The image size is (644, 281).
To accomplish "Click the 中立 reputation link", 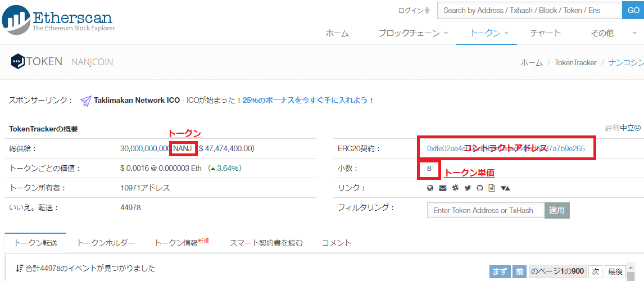I will (627, 128).
